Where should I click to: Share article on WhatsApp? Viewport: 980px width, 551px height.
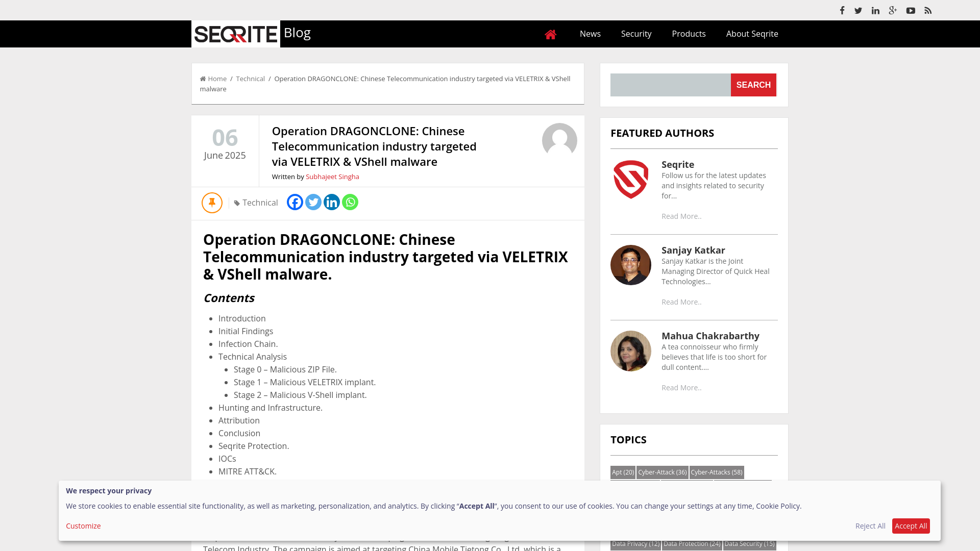pyautogui.click(x=350, y=202)
